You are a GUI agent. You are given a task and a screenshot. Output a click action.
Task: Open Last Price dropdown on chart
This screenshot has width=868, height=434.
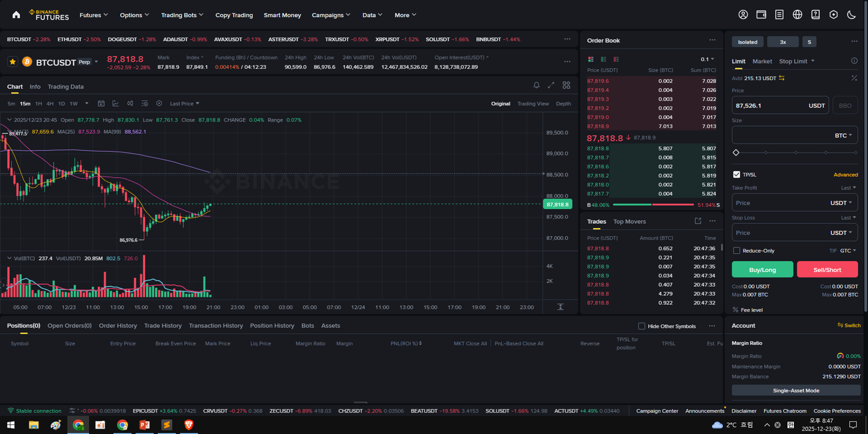[x=184, y=103]
